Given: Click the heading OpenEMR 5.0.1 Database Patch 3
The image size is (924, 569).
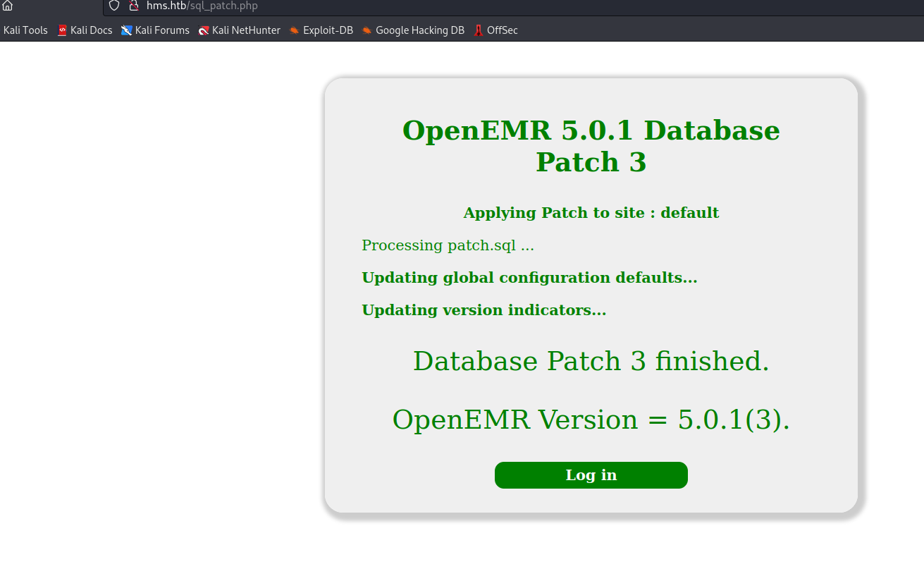Looking at the screenshot, I should 591,146.
